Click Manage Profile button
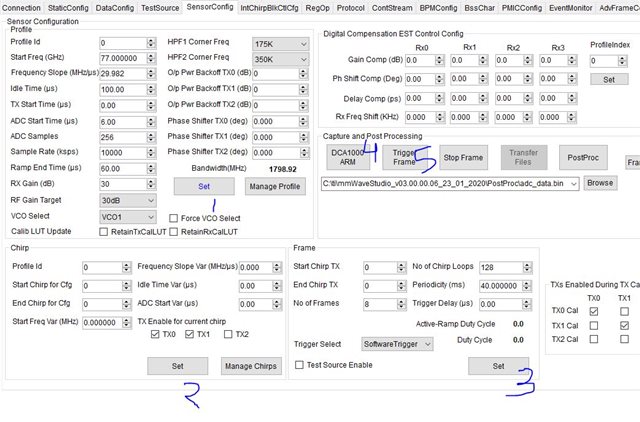640x422 pixels. coord(275,187)
